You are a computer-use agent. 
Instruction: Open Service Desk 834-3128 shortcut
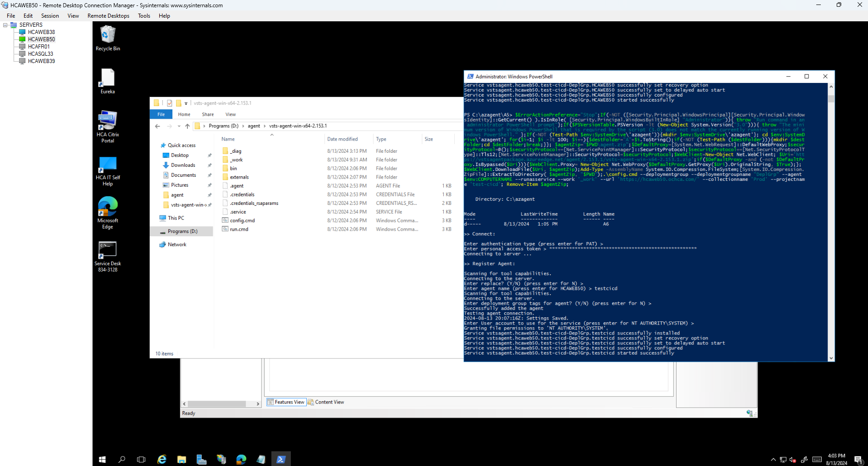(108, 256)
